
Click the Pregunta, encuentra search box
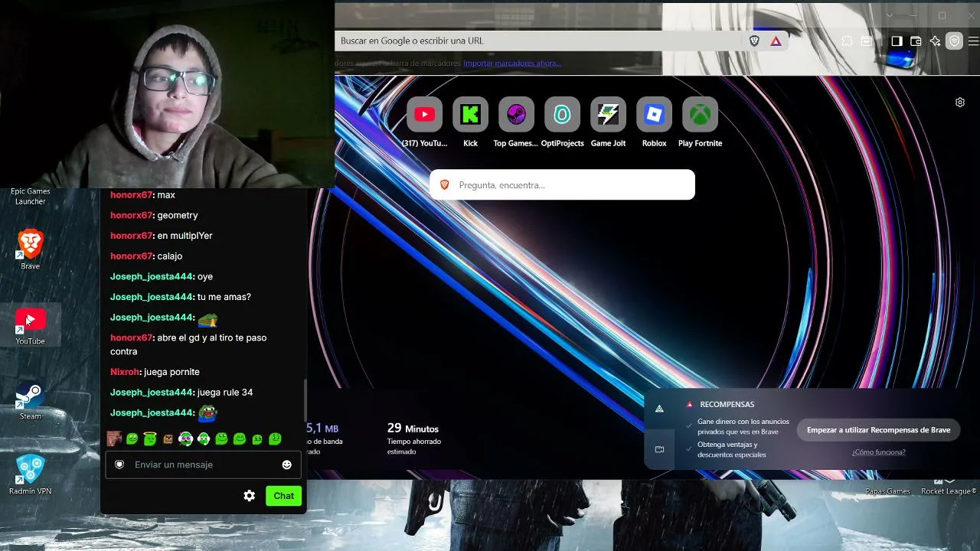[x=562, y=185]
